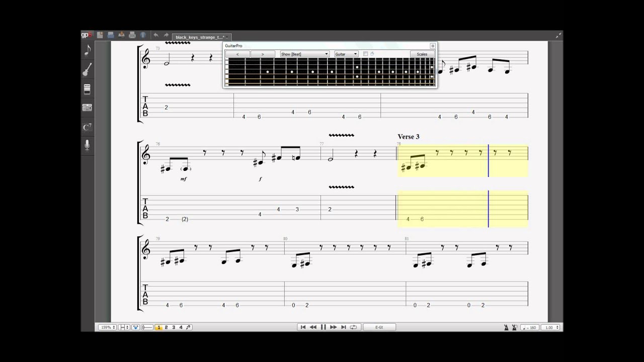Open the chords C7 panel
The image size is (644, 362).
click(88, 127)
